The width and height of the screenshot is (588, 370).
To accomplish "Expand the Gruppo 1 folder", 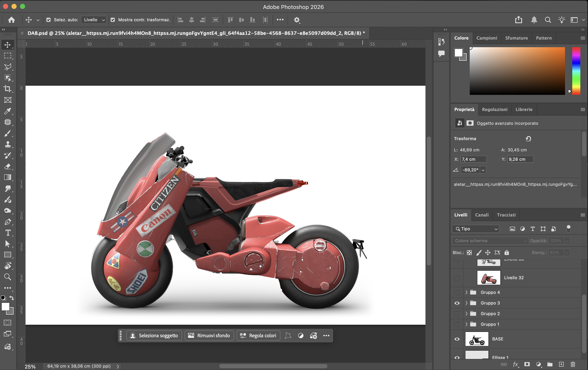I will [x=466, y=324].
